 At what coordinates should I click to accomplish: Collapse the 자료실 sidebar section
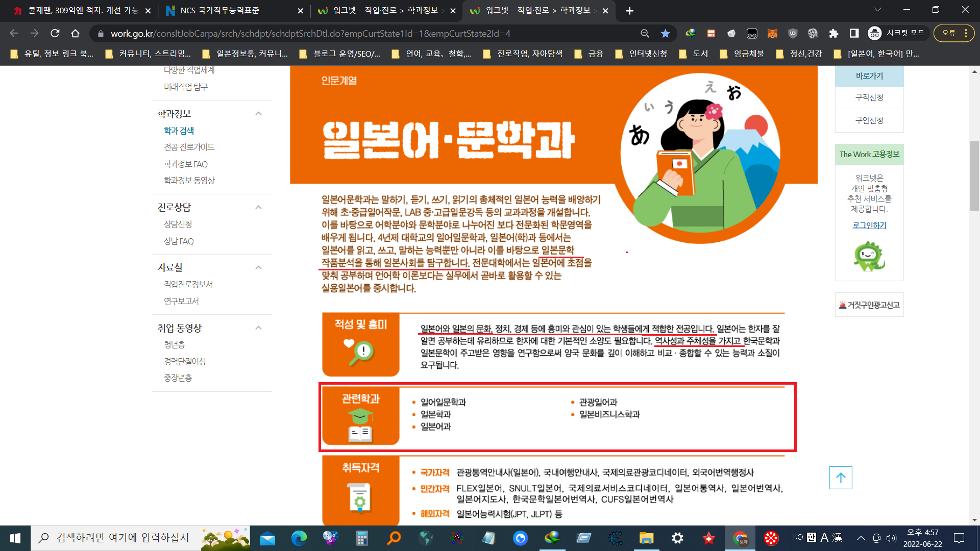point(258,267)
